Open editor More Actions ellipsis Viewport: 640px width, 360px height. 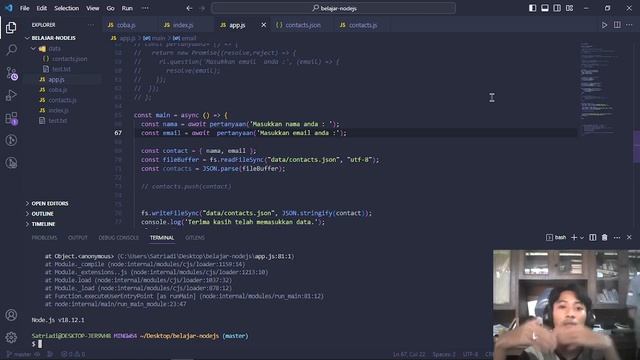[629, 25]
